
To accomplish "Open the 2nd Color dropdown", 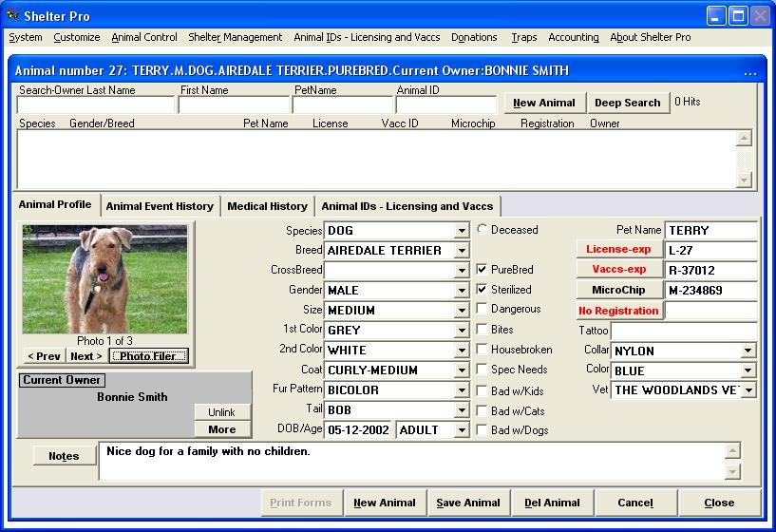I will coord(462,351).
